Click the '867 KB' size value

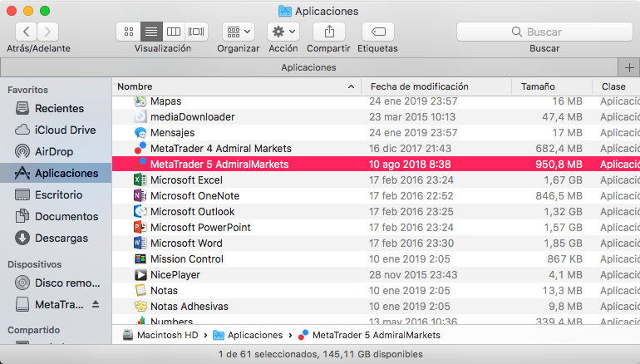[565, 258]
